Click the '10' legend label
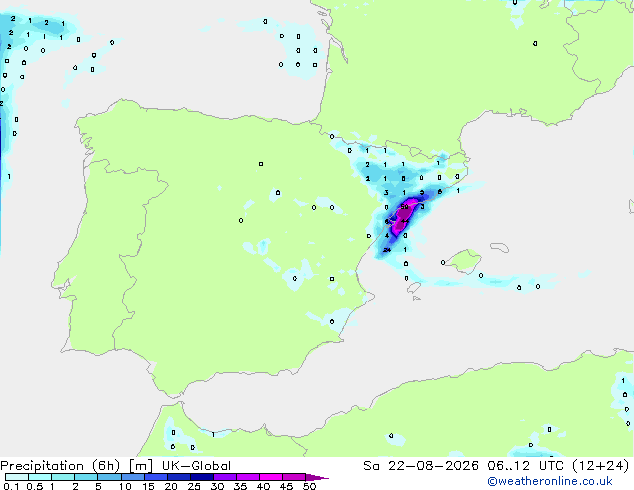634x490 pixels. (x=125, y=486)
